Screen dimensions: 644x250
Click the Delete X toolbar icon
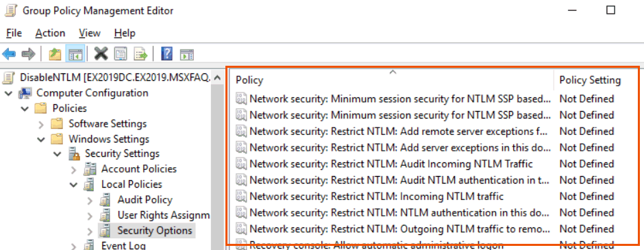point(101,54)
